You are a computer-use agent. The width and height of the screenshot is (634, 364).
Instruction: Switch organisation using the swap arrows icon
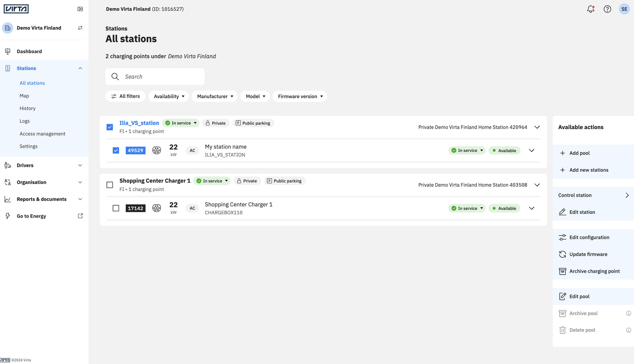pos(80,28)
